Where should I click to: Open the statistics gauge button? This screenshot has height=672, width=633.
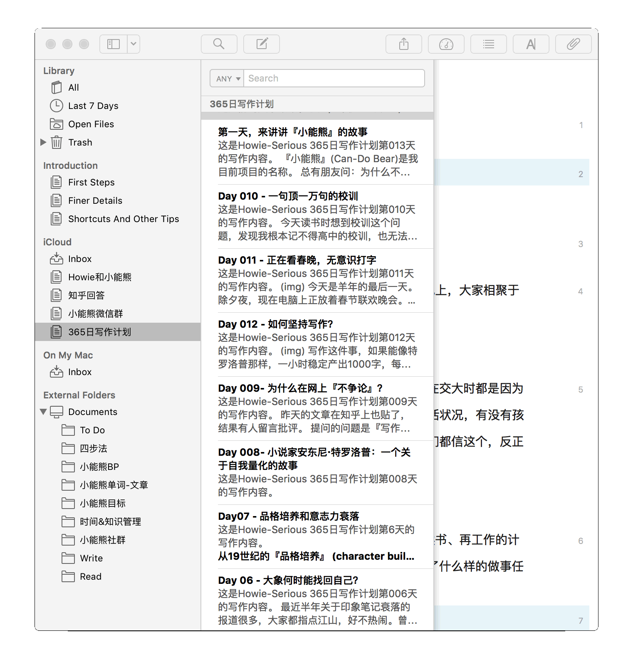pos(446,44)
